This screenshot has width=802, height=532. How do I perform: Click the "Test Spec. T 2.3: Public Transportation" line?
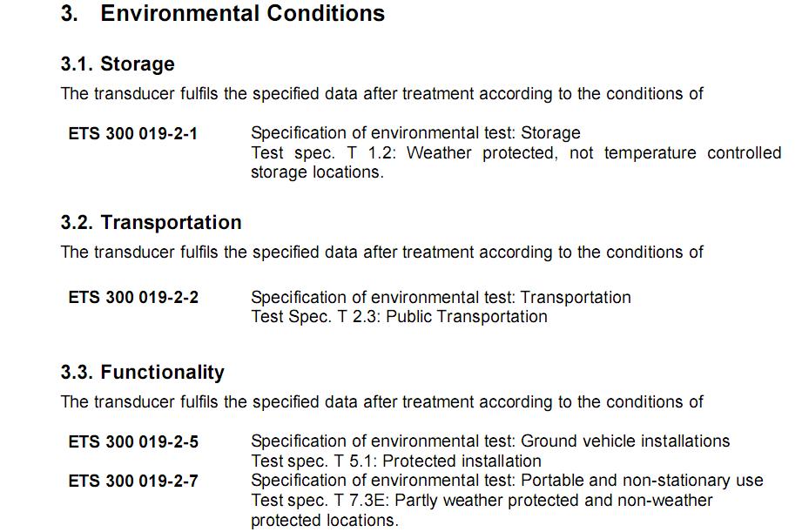coord(399,317)
